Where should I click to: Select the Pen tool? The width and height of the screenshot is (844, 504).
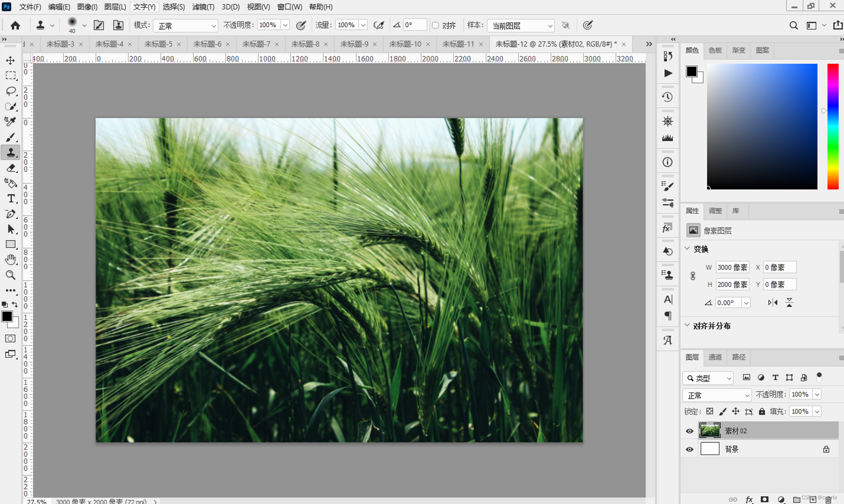tap(10, 214)
